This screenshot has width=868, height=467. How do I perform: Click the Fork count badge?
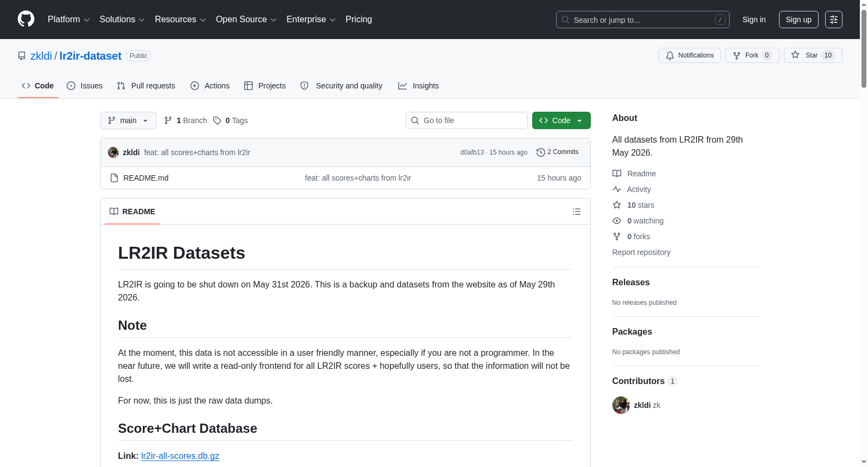pyautogui.click(x=767, y=55)
